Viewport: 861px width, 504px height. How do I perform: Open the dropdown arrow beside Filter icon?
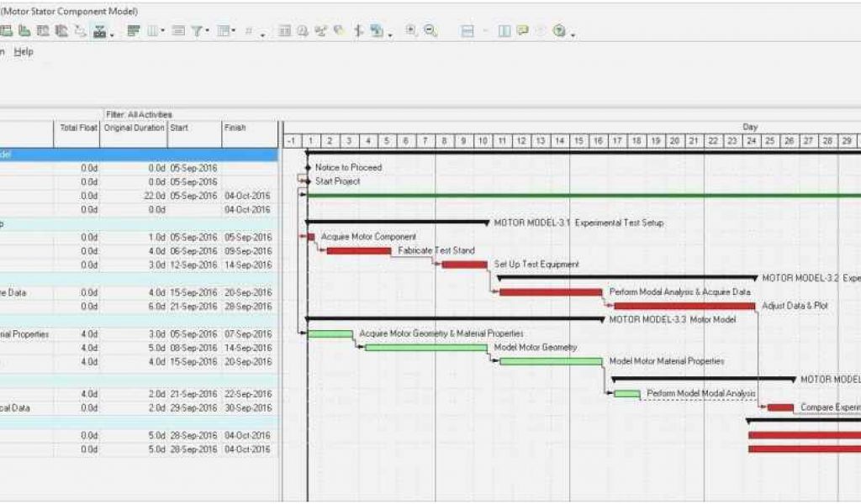[x=207, y=32]
